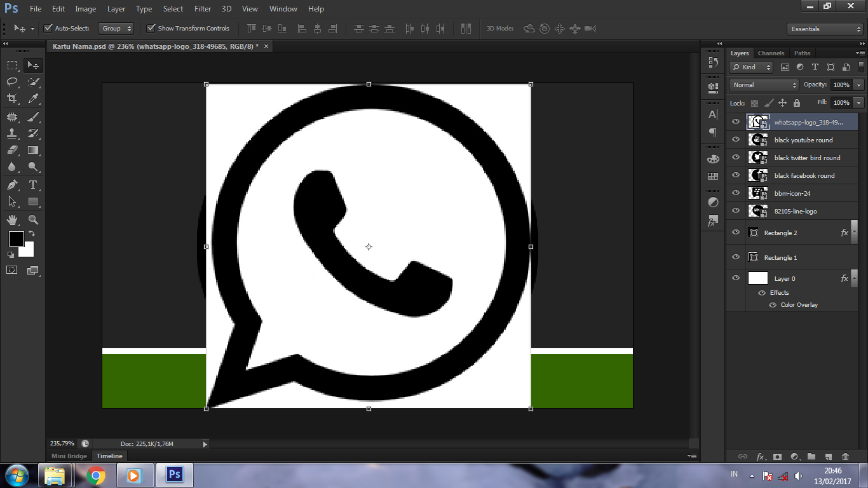
Task: Open the Opacity slider dropdown arrow
Action: coord(859,85)
